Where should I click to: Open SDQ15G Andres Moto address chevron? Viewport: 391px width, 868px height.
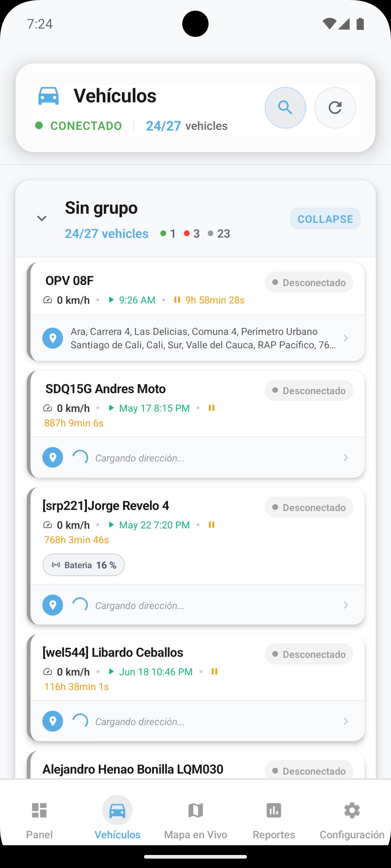pos(346,458)
